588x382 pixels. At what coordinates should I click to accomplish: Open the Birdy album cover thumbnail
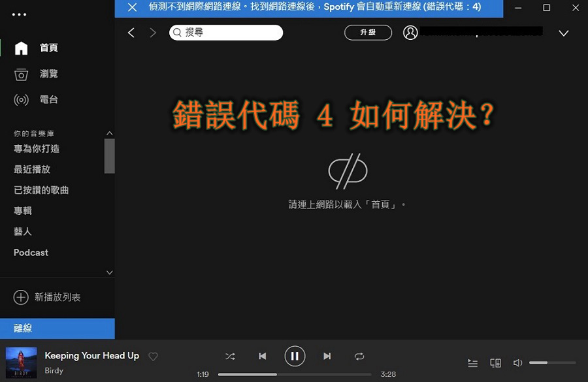pos(21,362)
